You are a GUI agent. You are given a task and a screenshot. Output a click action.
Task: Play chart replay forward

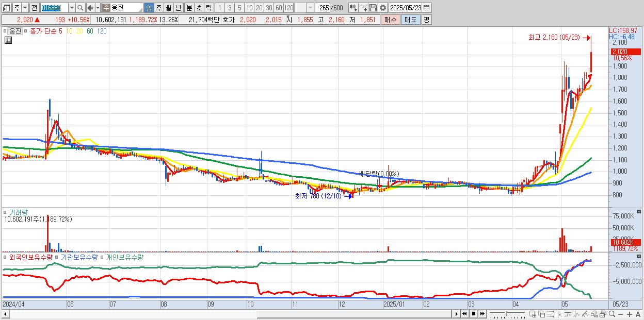[x=456, y=314]
